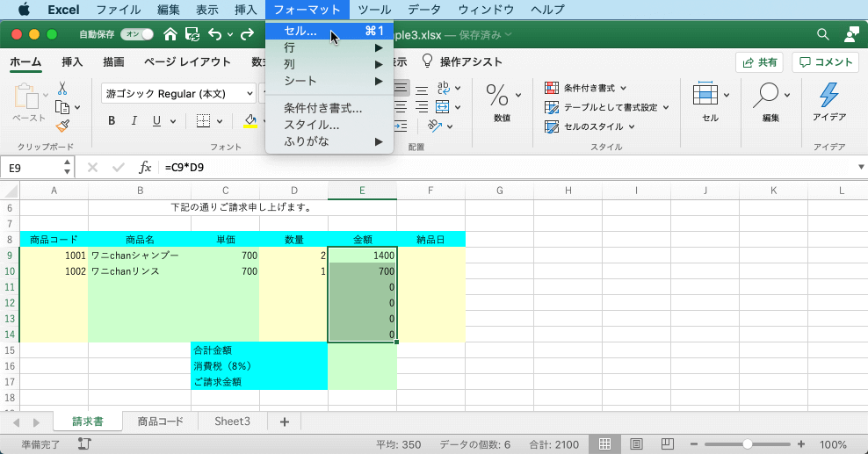Image resolution: width=868 pixels, height=454 pixels.
Task: Open the データ menu in menu bar
Action: tap(424, 10)
